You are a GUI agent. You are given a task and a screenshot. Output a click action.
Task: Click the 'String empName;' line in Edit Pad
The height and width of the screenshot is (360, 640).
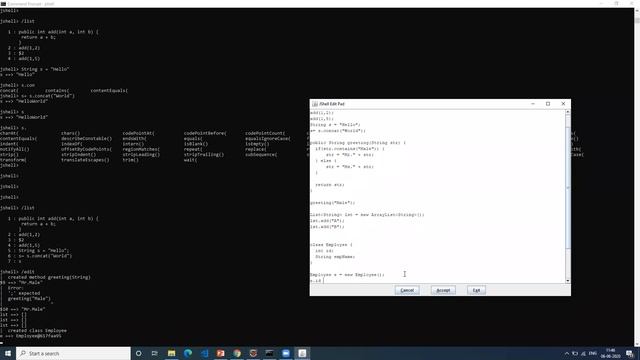coord(335,257)
